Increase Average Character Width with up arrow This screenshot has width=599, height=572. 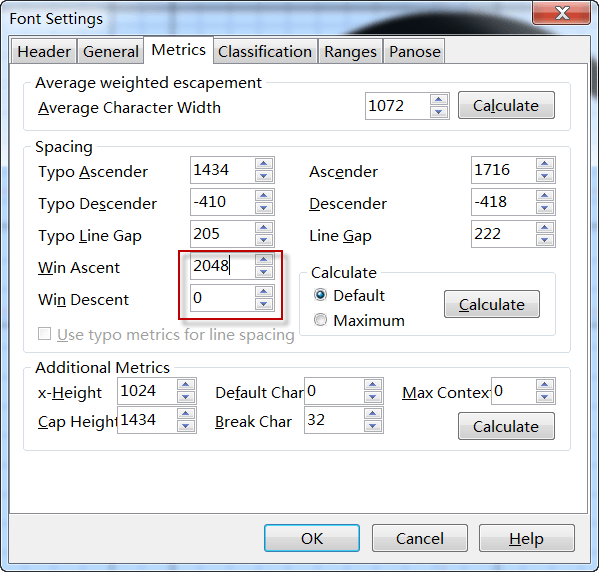439,100
